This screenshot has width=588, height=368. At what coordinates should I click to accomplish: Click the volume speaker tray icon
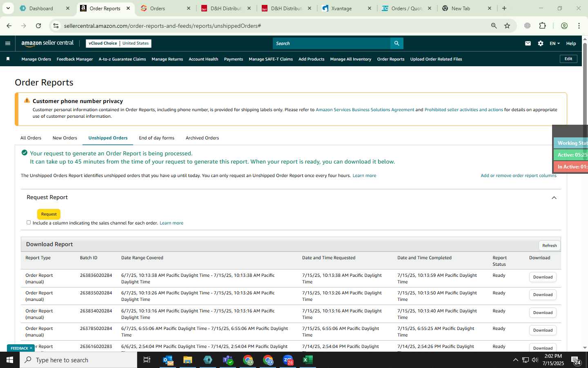point(535,360)
